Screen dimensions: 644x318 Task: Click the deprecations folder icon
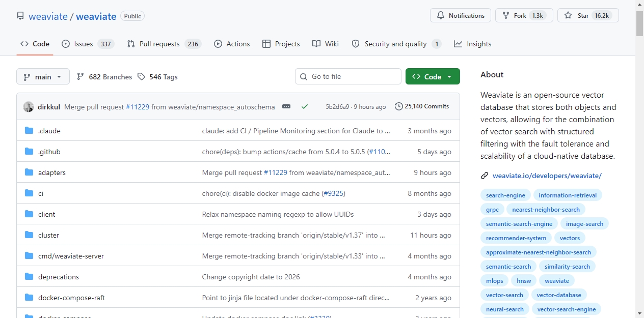click(x=29, y=277)
